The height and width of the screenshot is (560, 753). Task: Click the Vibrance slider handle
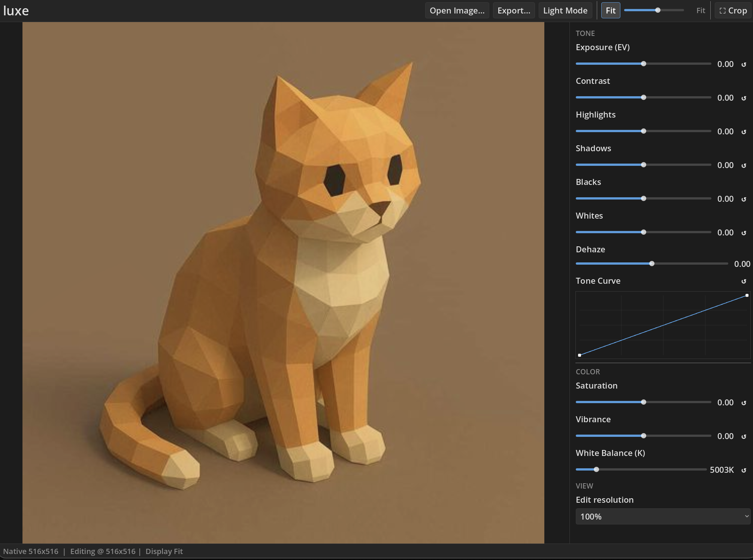coord(644,436)
